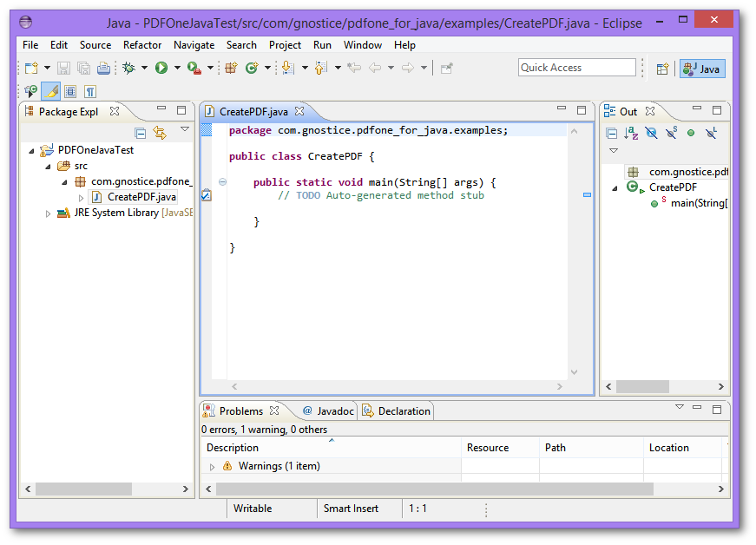
Task: Click the Last Edit Location icon
Action: [x=354, y=68]
